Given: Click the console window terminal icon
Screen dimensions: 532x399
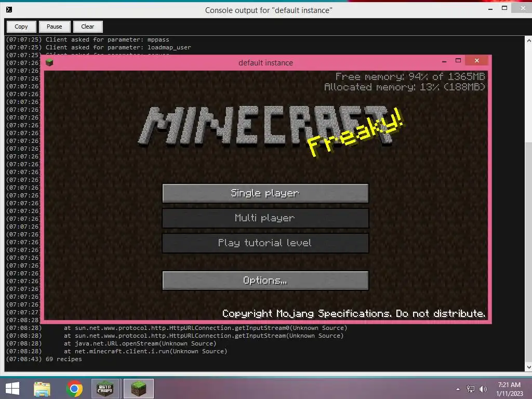Looking at the screenshot, I should [9, 9].
